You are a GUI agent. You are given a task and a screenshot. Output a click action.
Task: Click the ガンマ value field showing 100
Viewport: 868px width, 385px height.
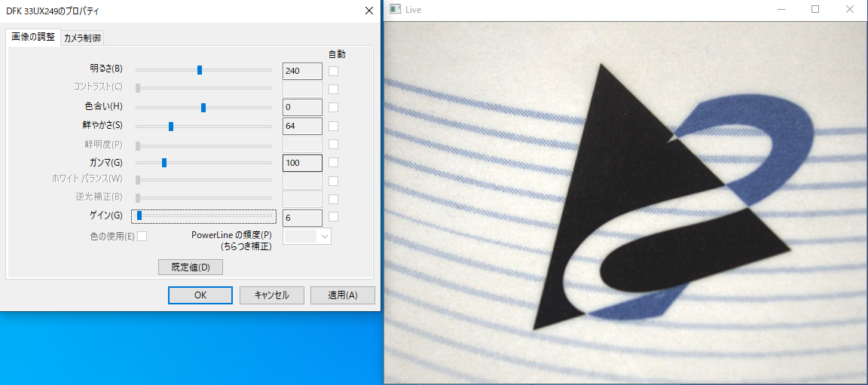[303, 163]
